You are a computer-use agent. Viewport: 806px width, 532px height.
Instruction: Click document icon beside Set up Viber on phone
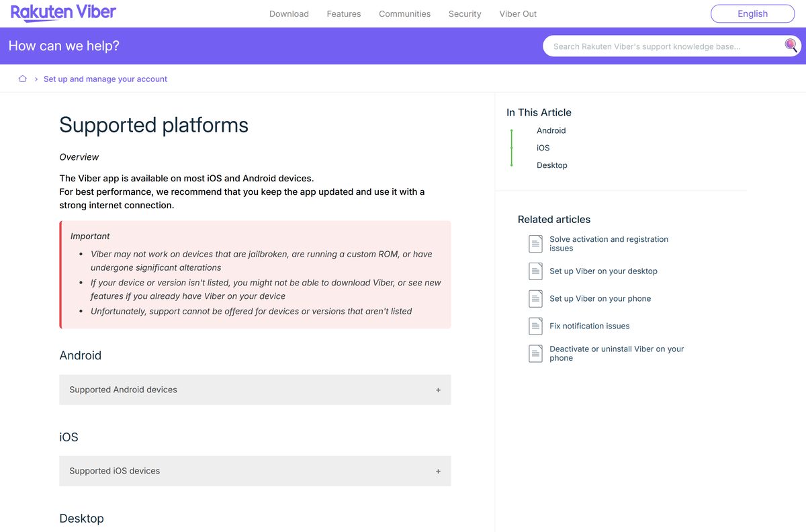535,299
